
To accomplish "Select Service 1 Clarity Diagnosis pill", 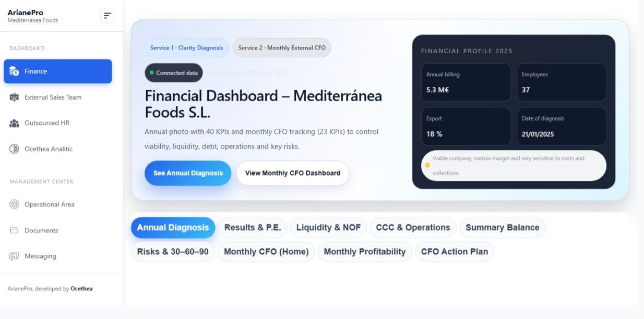I will pos(186,48).
